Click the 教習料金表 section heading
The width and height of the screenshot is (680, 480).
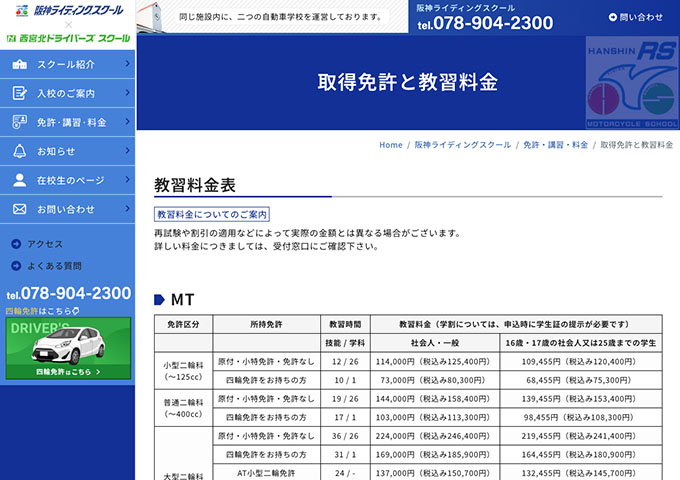pos(195,185)
